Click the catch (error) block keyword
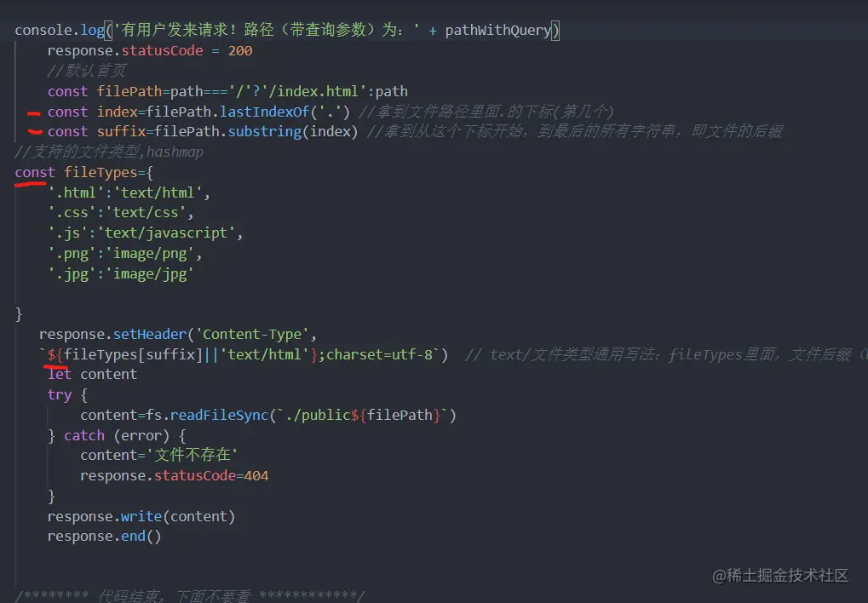The image size is (868, 603). (83, 435)
